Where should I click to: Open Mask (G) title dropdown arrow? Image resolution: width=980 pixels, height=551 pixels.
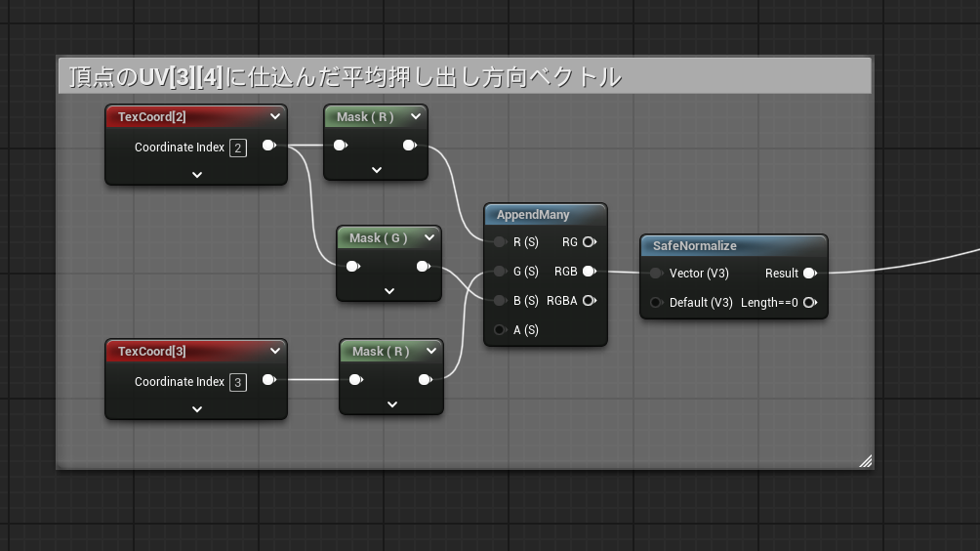[x=429, y=237]
